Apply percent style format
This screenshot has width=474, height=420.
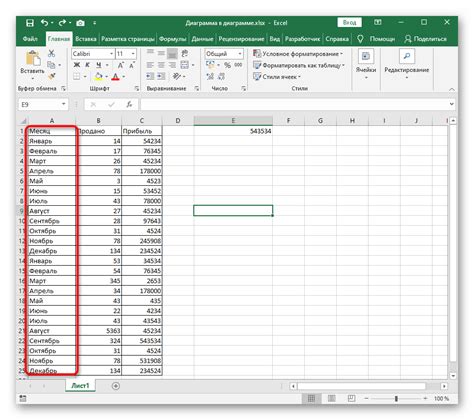(x=227, y=65)
